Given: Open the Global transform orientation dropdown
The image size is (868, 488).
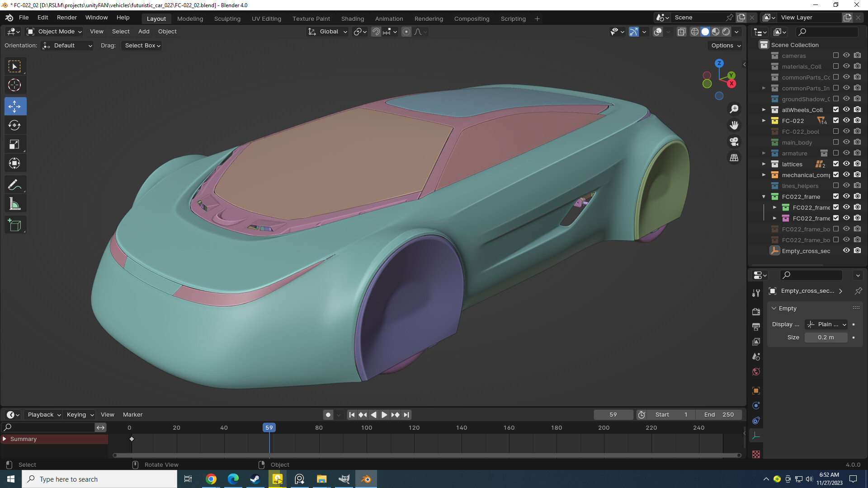Looking at the screenshot, I should pyautogui.click(x=327, y=32).
